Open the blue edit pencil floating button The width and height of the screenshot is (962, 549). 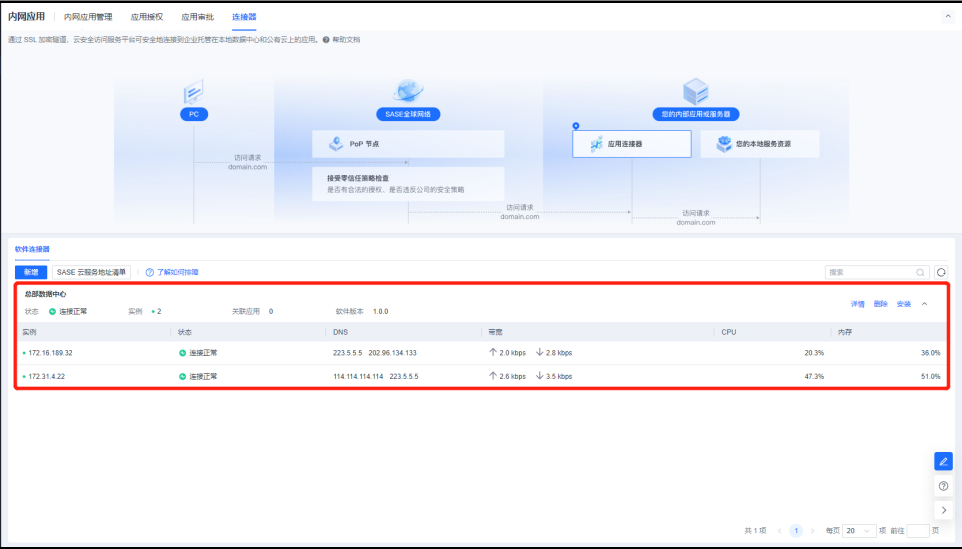943,461
